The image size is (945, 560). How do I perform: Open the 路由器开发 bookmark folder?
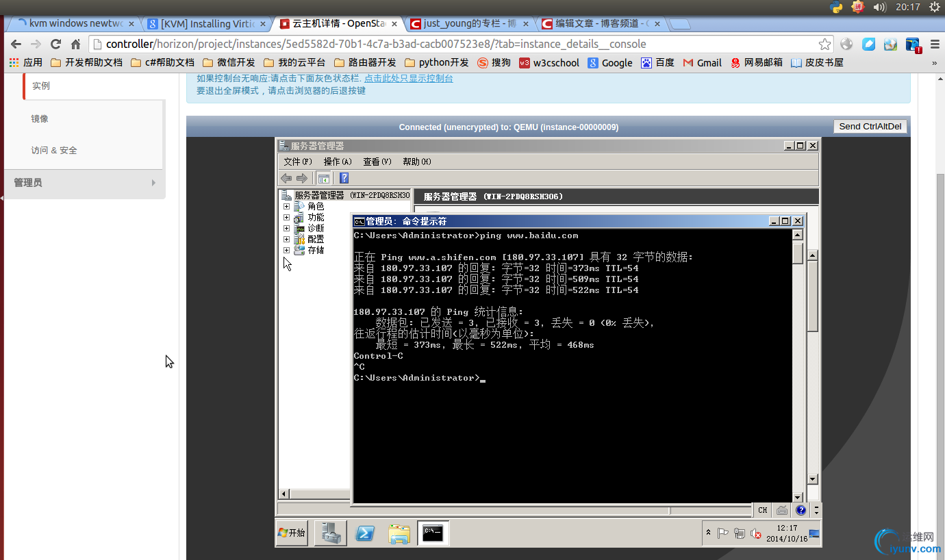[364, 62]
